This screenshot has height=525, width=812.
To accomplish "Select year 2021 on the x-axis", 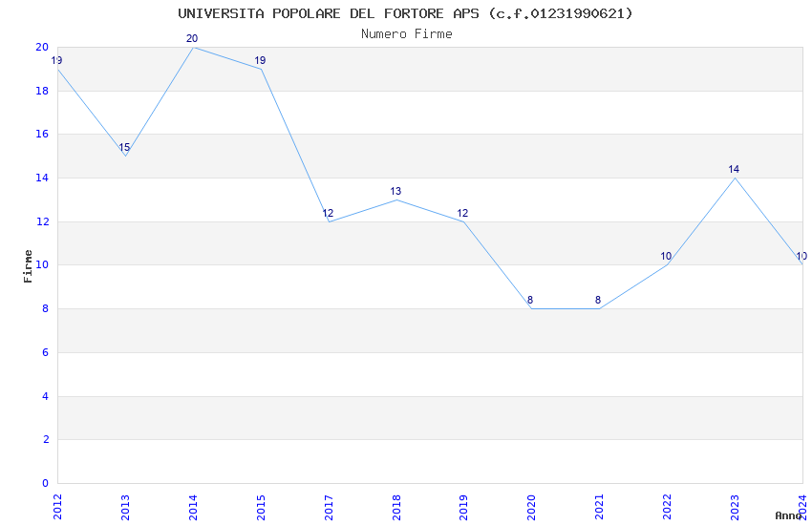I will click(600, 507).
